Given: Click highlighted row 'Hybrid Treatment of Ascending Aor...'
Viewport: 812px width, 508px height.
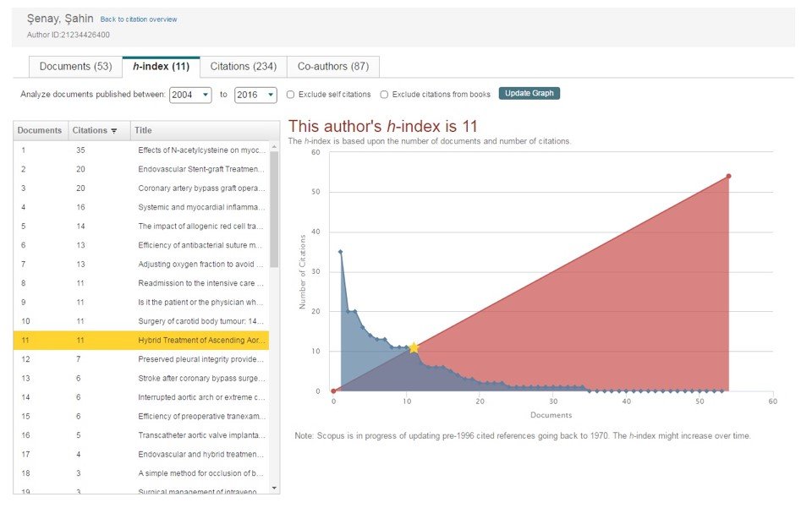Looking at the screenshot, I should coord(141,341).
